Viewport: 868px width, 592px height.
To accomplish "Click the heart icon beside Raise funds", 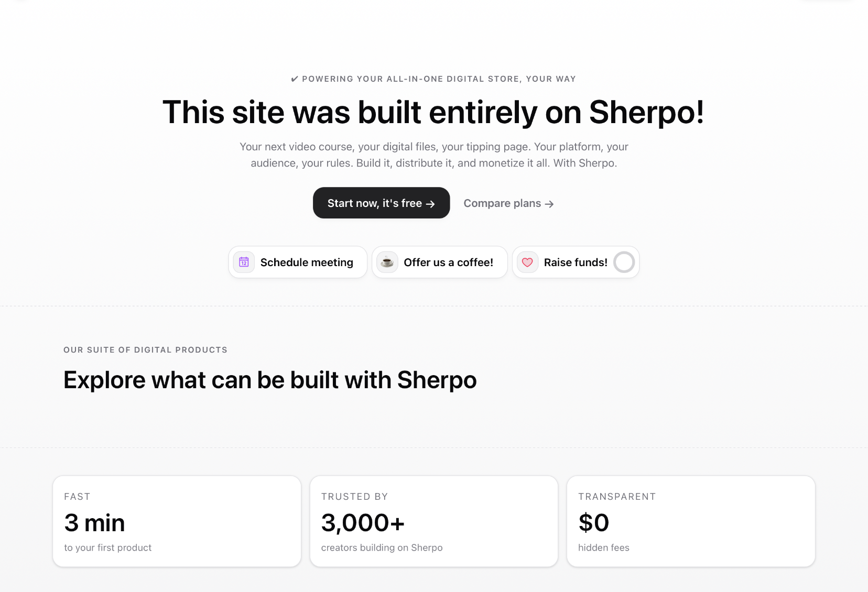I will (527, 262).
